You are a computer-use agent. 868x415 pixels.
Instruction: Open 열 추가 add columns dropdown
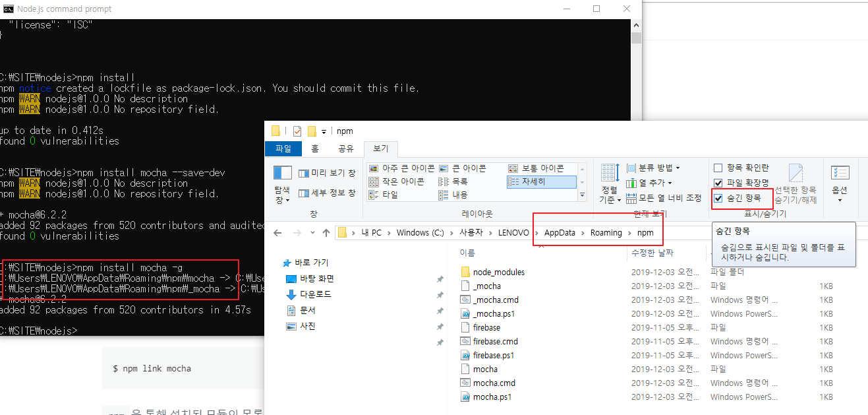649,183
